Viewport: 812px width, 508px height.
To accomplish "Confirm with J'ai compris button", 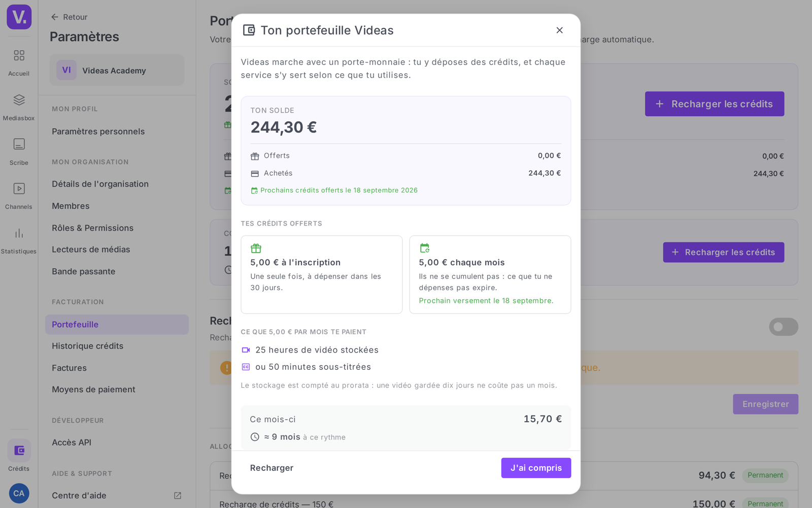I will 536,468.
